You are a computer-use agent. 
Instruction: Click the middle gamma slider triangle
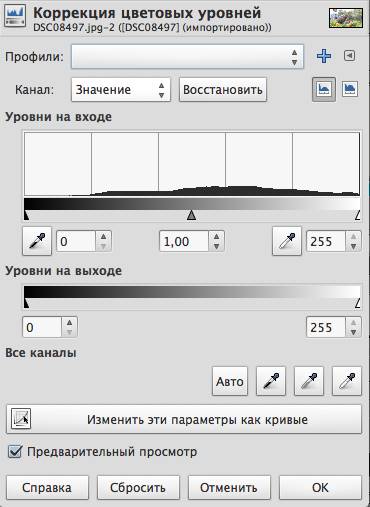(191, 215)
